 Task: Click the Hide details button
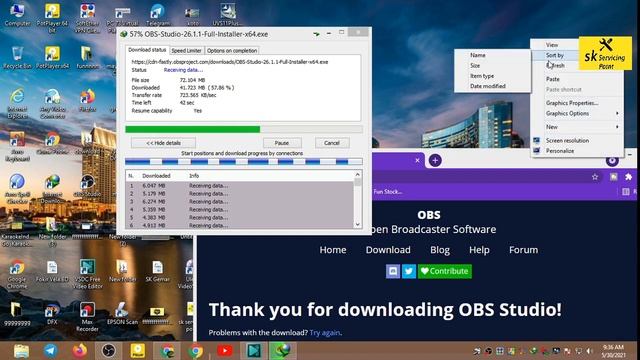(163, 143)
